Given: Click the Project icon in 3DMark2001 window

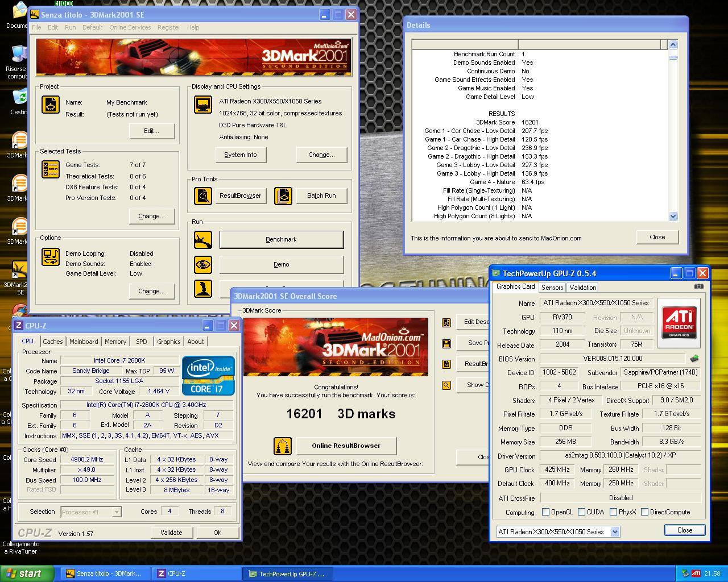Looking at the screenshot, I should pos(51,105).
